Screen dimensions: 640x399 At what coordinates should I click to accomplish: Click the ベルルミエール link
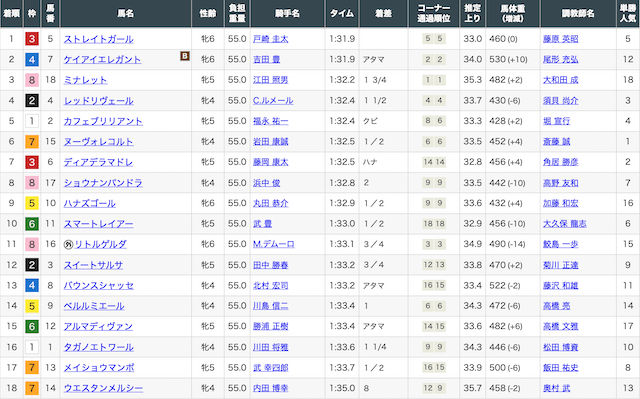point(94,306)
